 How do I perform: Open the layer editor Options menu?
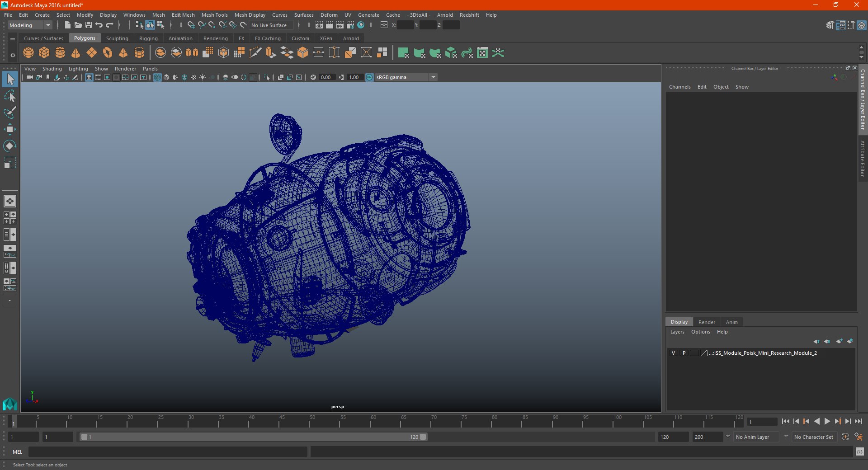pyautogui.click(x=700, y=332)
